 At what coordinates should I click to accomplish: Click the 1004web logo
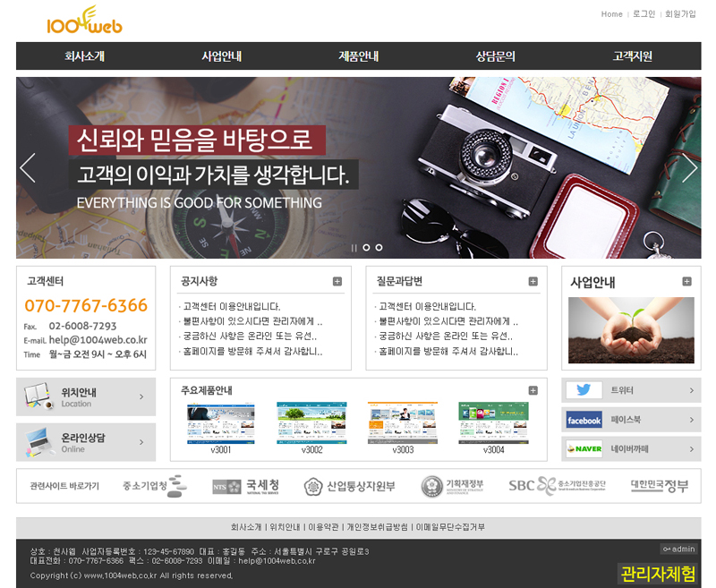85,21
